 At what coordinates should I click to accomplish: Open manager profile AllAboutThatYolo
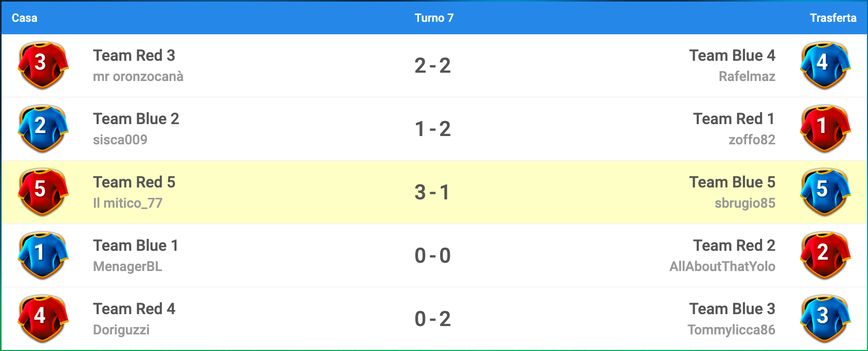tap(722, 267)
